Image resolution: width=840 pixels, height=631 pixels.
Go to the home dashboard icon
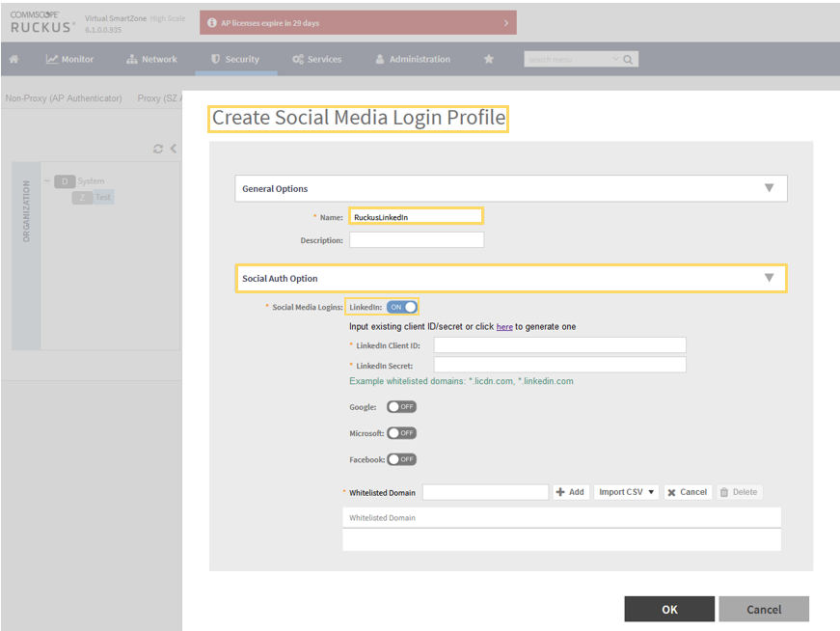14,59
